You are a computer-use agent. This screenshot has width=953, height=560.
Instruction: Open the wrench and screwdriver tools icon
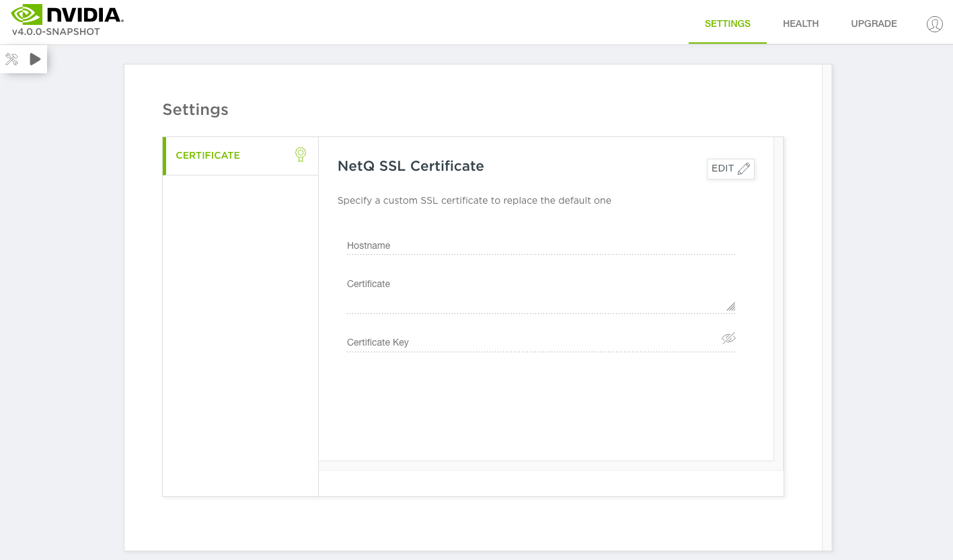tap(11, 59)
